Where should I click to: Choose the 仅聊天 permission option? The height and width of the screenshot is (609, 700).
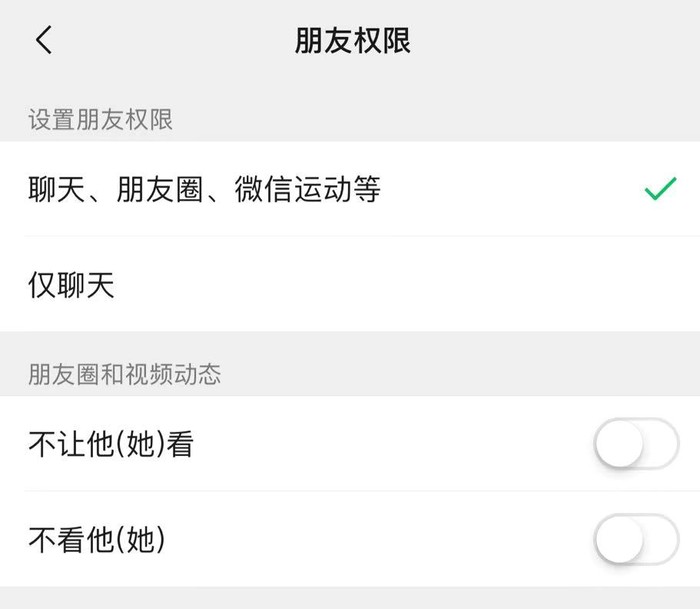[72, 285]
